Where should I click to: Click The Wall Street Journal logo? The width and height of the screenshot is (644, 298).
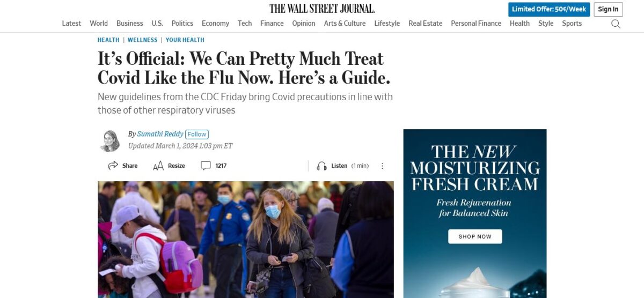pyautogui.click(x=322, y=9)
